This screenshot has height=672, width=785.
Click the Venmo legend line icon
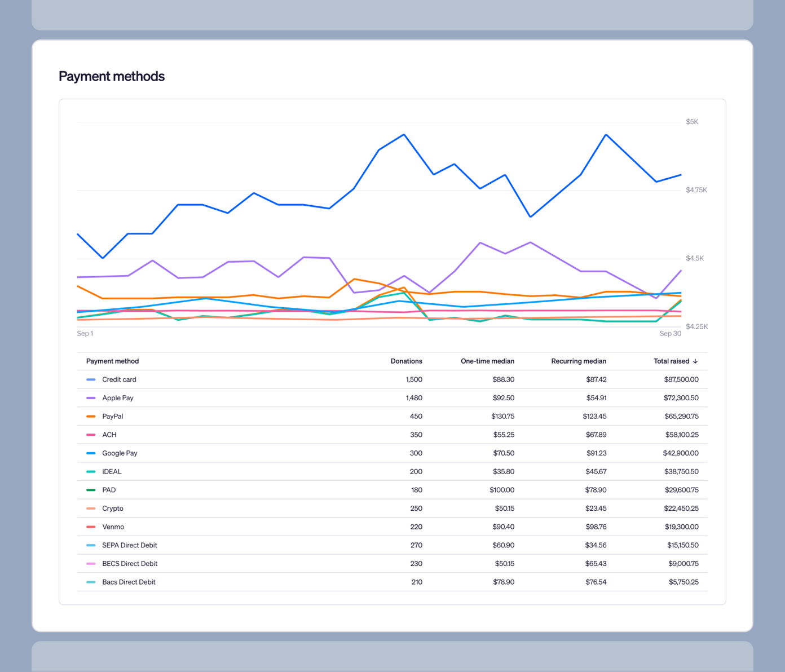tap(91, 527)
